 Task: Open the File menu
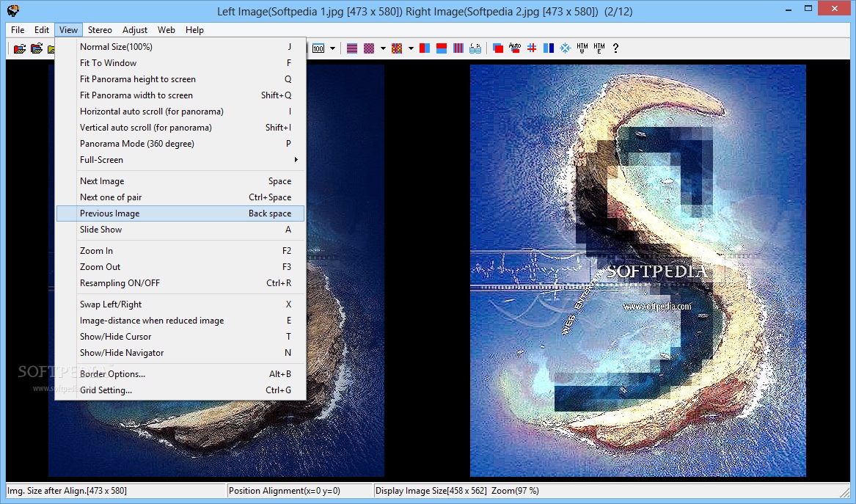[18, 30]
